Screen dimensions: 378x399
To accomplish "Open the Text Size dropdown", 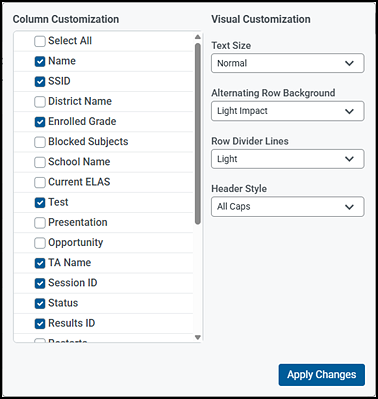I will (x=288, y=63).
